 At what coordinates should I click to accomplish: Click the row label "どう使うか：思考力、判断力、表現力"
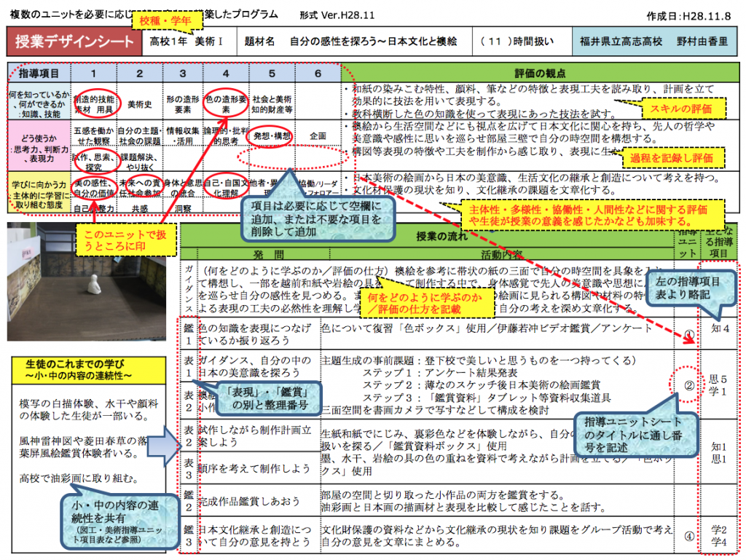39,148
